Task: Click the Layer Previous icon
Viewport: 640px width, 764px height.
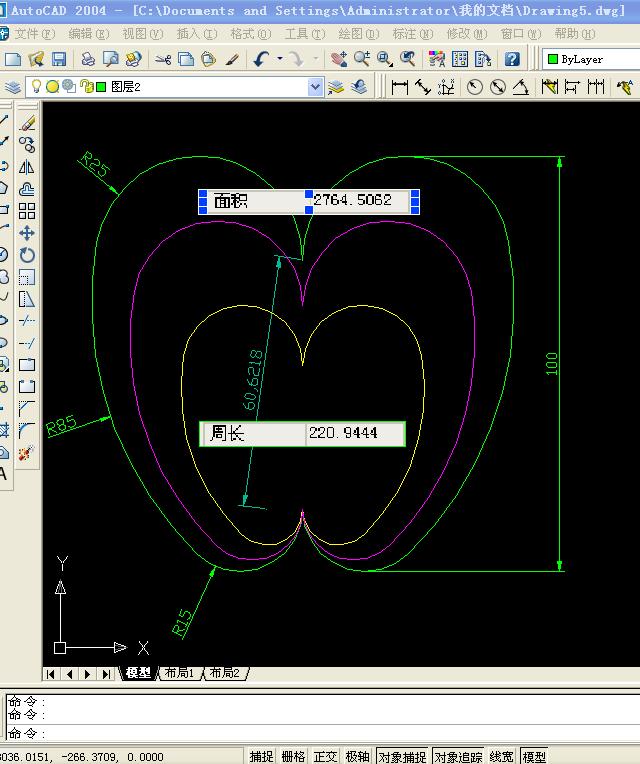Action: point(359,87)
